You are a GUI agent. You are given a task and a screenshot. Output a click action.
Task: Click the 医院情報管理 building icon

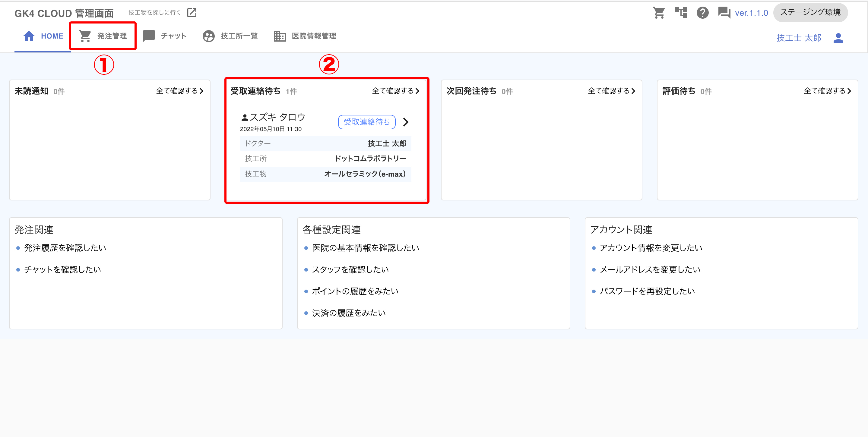279,36
